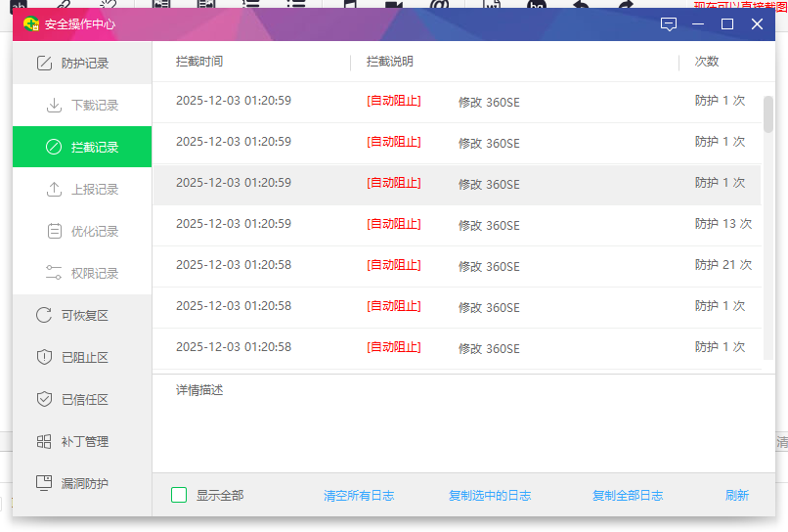Image resolution: width=788 pixels, height=532 pixels.
Task: Open the feedback message icon in title bar
Action: tap(669, 24)
